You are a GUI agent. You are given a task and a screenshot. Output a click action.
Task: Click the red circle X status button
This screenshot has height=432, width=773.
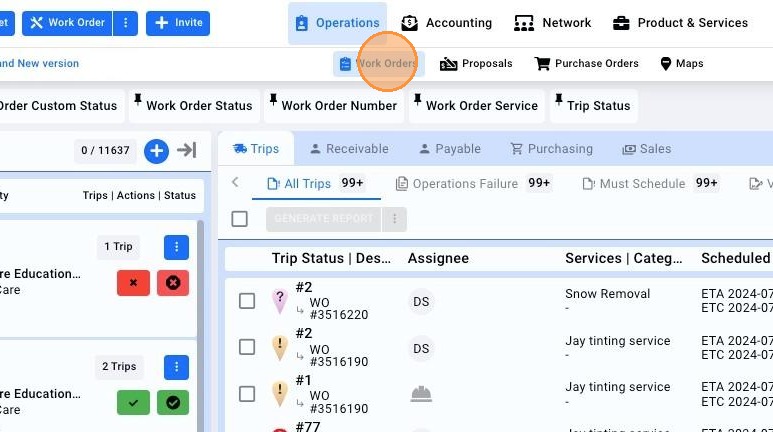pyautogui.click(x=173, y=283)
